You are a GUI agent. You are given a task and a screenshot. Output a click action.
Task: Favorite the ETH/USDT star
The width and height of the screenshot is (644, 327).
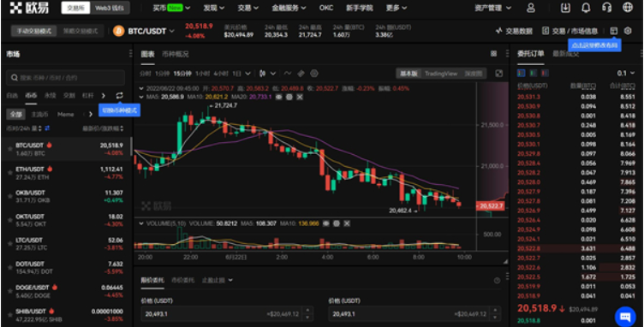[9, 173]
